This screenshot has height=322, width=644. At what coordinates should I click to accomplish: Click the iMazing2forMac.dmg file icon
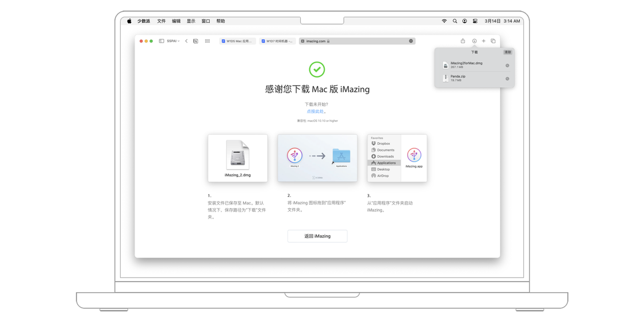445,65
